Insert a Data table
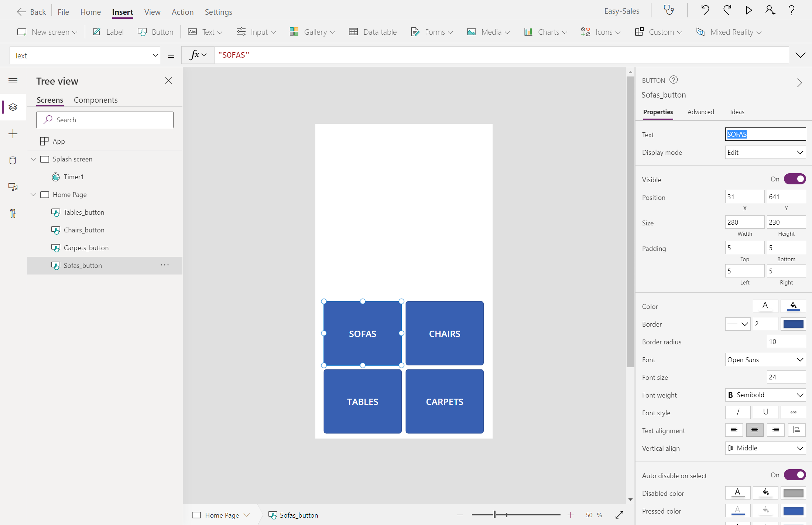Screen dimensions: 812x525 point(373,32)
